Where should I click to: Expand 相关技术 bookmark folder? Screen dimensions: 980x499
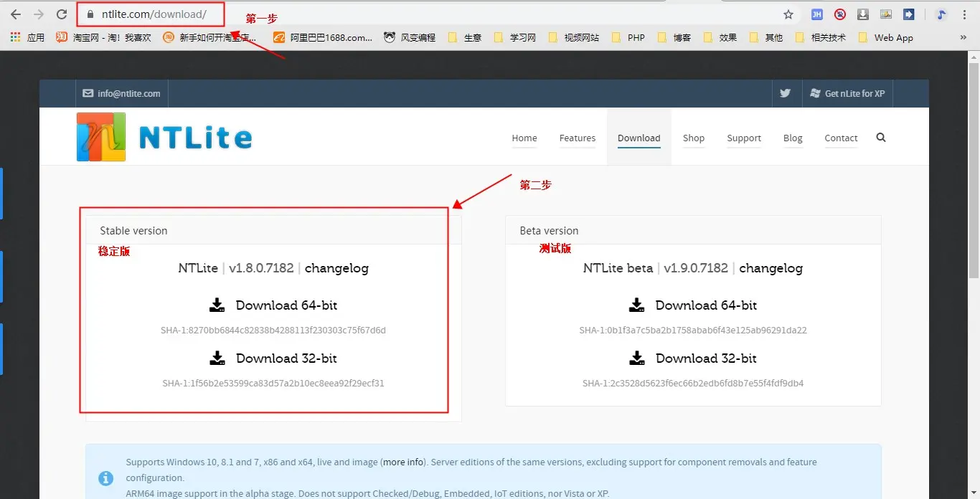tap(820, 37)
